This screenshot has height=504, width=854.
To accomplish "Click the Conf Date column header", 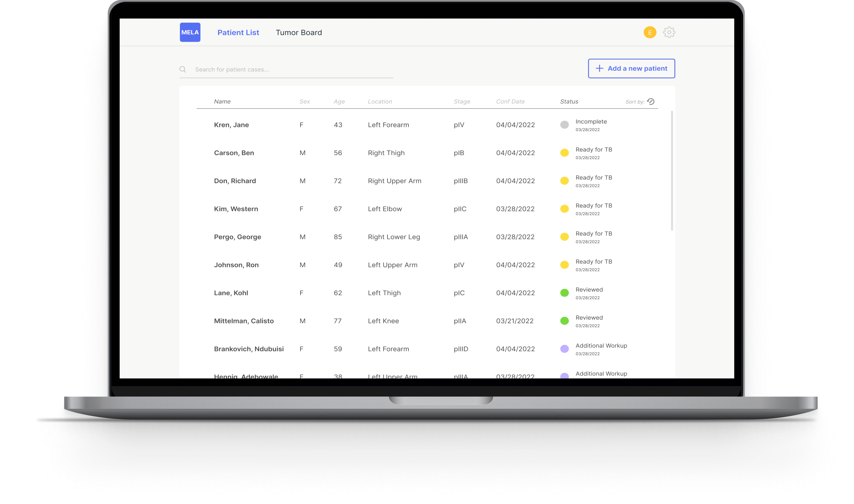I will click(510, 102).
